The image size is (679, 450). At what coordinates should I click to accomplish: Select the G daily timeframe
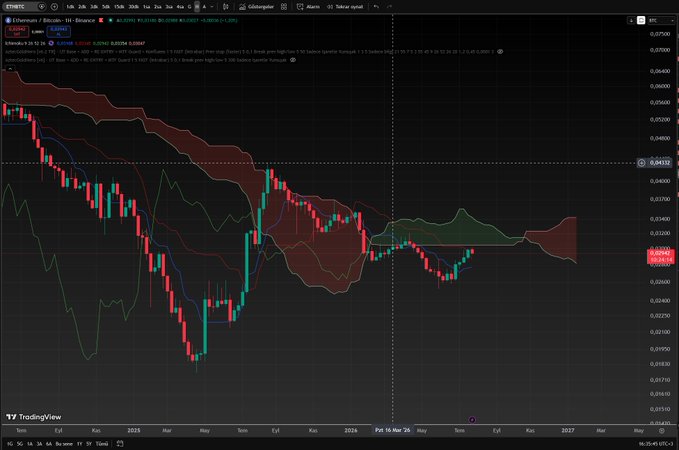point(189,7)
